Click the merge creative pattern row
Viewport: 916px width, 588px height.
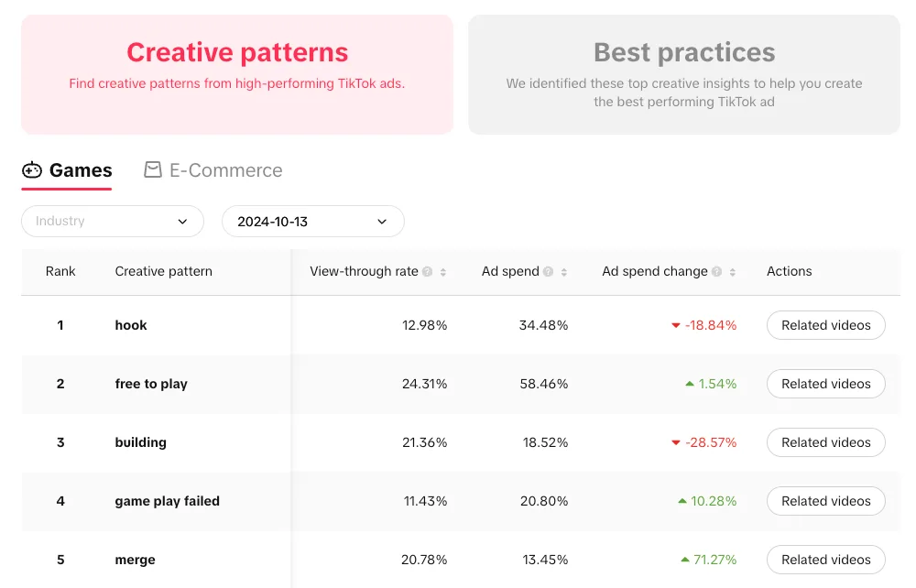(x=461, y=560)
